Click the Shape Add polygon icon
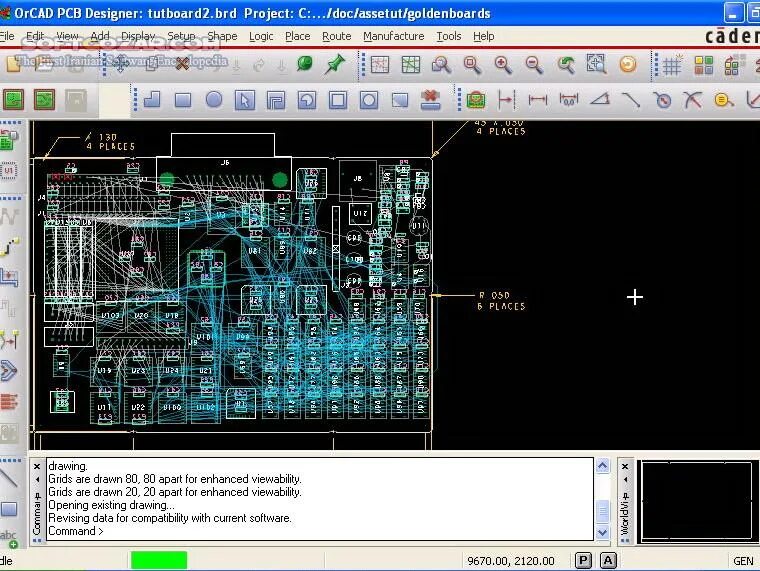The width and height of the screenshot is (760, 571). click(x=152, y=100)
